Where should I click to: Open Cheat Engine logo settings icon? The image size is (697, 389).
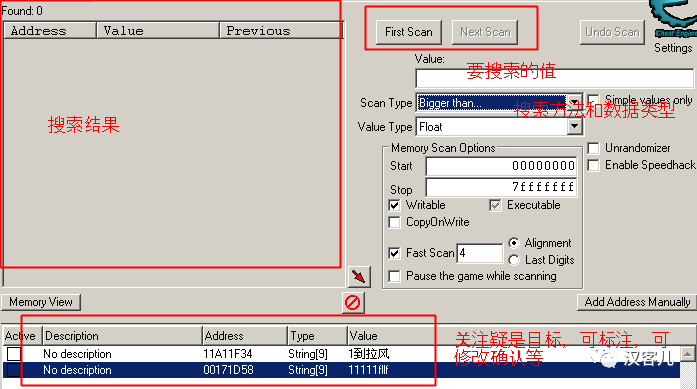(x=673, y=20)
